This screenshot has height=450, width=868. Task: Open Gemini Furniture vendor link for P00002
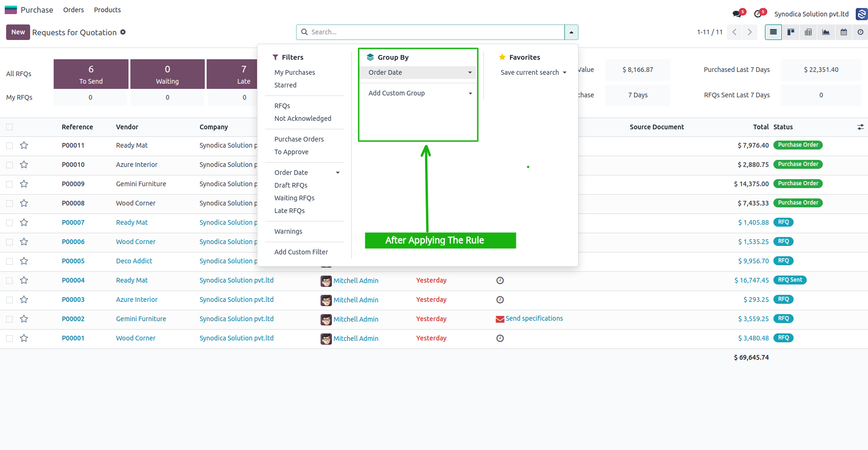click(141, 319)
